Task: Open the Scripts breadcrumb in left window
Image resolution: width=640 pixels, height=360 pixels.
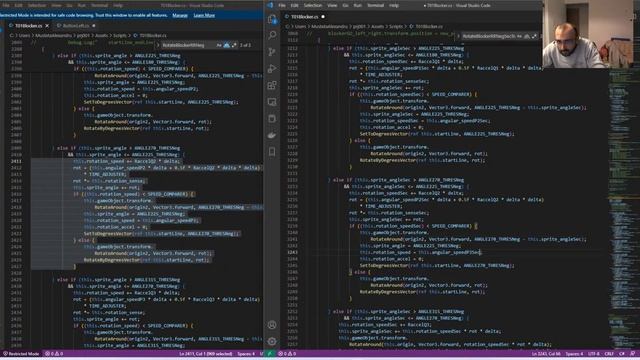Action: [x=120, y=36]
